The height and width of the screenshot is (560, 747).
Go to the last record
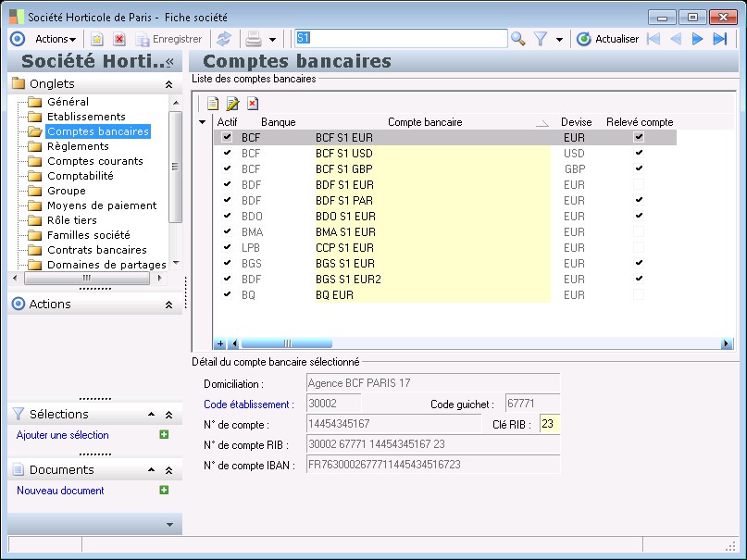pyautogui.click(x=720, y=39)
